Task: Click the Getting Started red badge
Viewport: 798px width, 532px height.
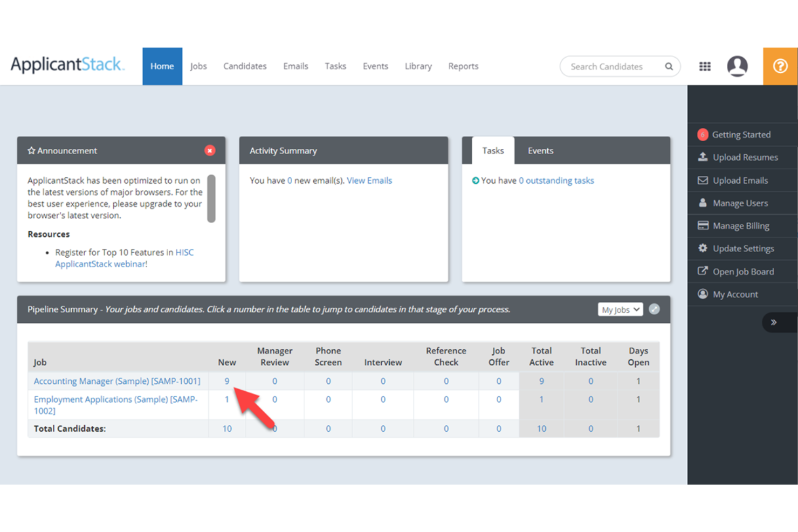Action: pos(703,135)
